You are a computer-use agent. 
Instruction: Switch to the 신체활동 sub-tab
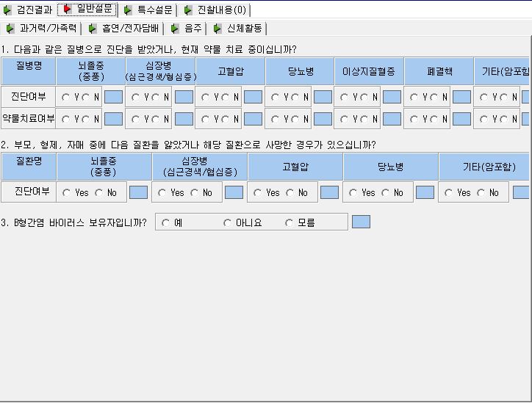click(x=239, y=29)
